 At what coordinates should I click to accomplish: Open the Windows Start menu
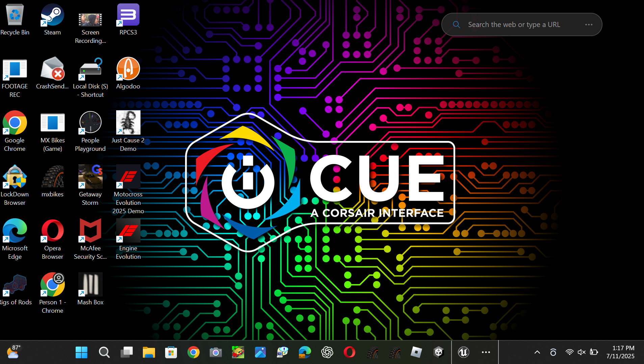[81, 353]
